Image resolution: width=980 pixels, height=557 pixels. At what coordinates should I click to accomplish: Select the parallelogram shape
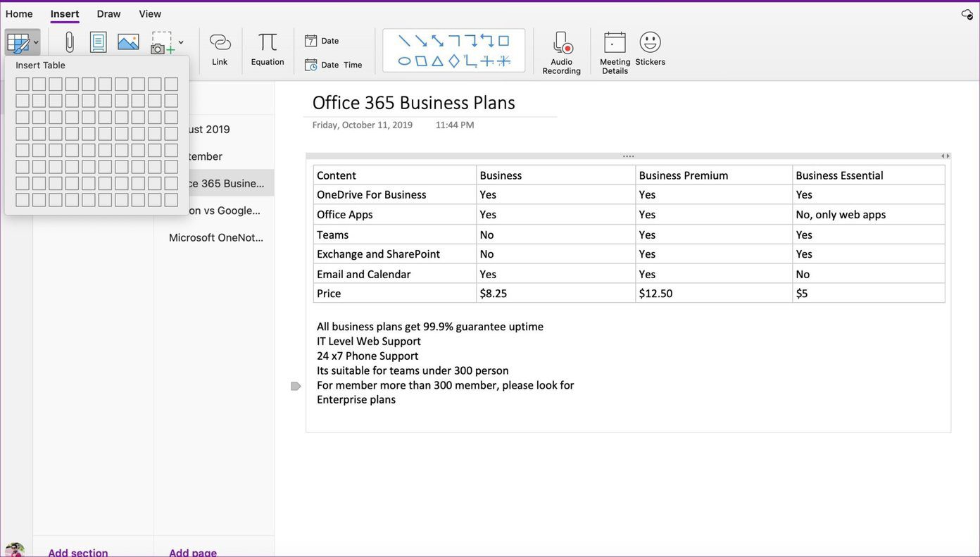(421, 61)
